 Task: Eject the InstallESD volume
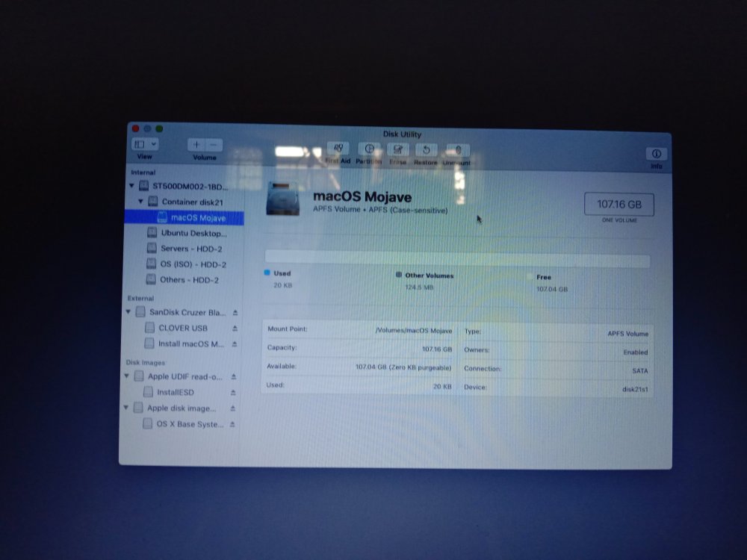pyautogui.click(x=233, y=393)
